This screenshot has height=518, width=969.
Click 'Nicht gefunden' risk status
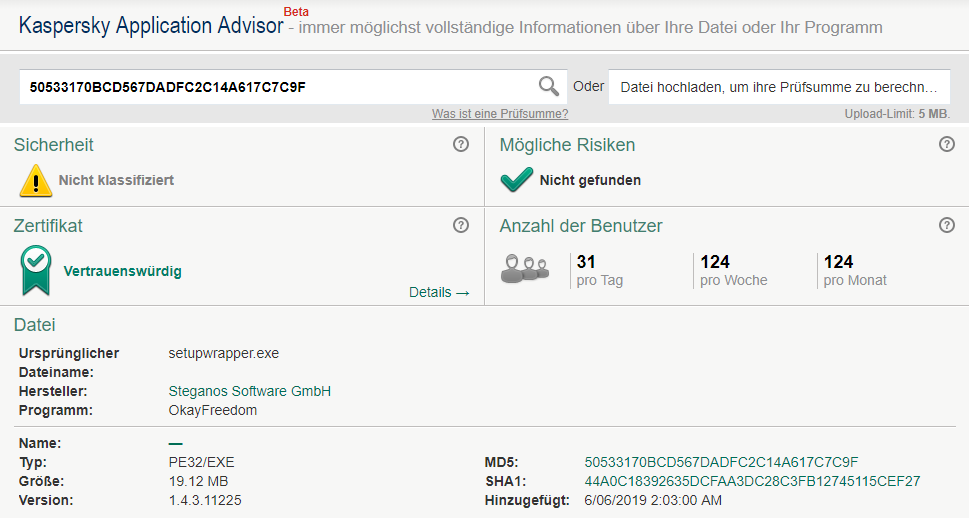click(x=590, y=180)
